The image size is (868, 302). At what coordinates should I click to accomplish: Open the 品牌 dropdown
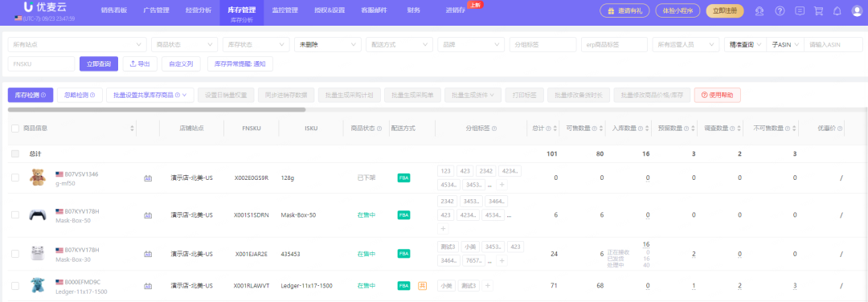point(470,44)
